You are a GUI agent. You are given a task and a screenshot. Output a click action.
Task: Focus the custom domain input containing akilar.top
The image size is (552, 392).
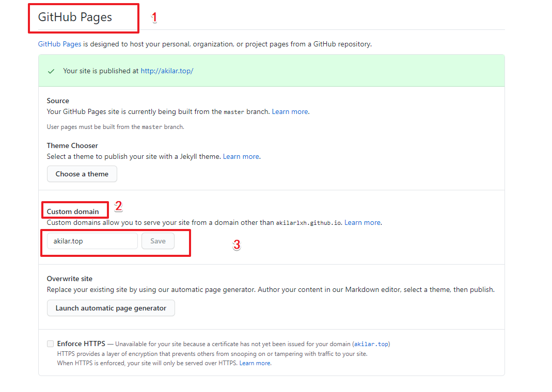tap(92, 241)
